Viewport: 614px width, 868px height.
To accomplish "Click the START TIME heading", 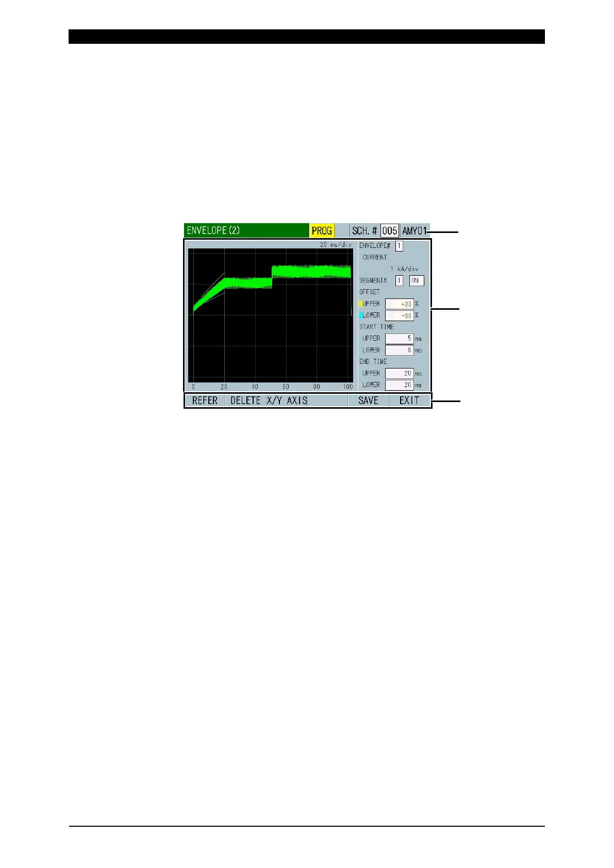I will point(376,327).
